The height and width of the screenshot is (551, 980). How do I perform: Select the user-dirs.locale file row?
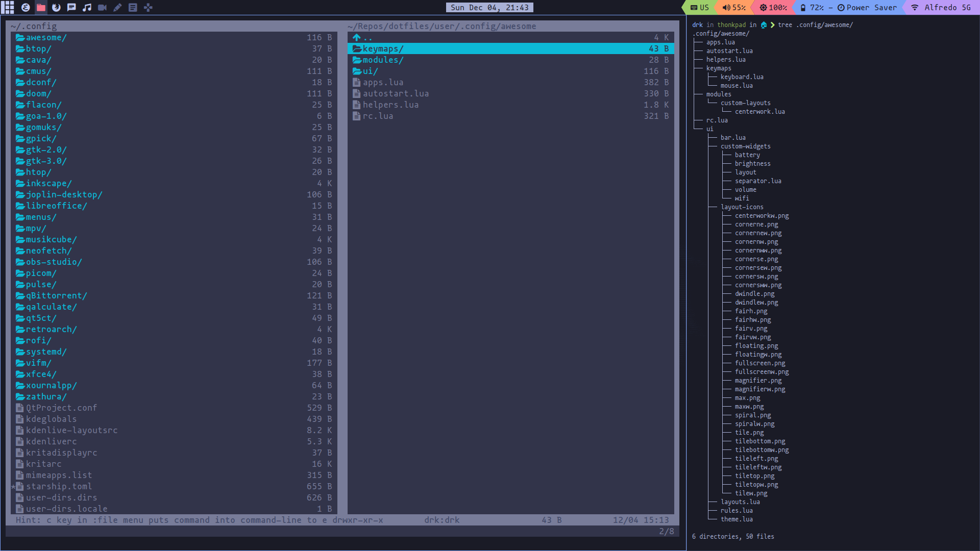tap(174, 509)
